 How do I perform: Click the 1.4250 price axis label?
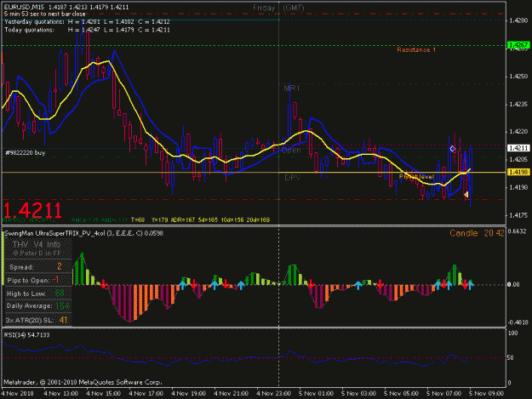click(x=518, y=77)
